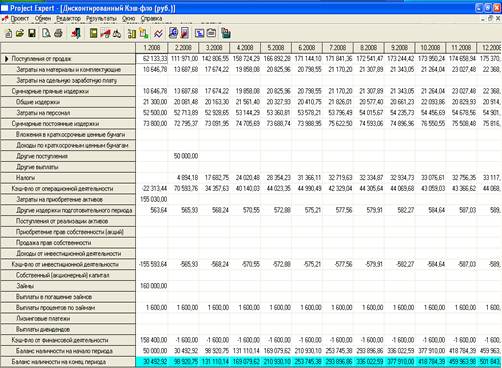
Task: Open the Редактор menu
Action: pos(68,19)
